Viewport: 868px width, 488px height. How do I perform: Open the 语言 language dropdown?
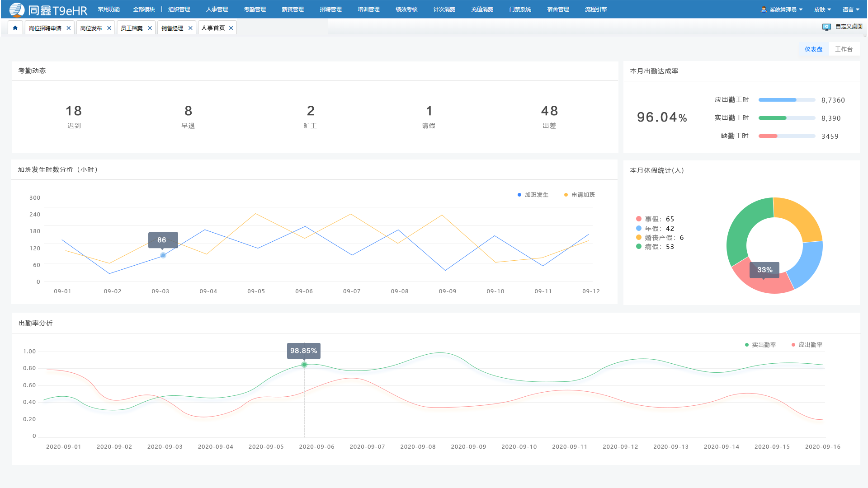tap(851, 9)
